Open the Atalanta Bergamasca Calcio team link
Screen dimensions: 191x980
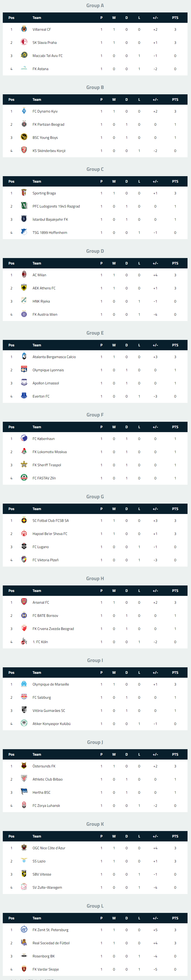tap(54, 357)
